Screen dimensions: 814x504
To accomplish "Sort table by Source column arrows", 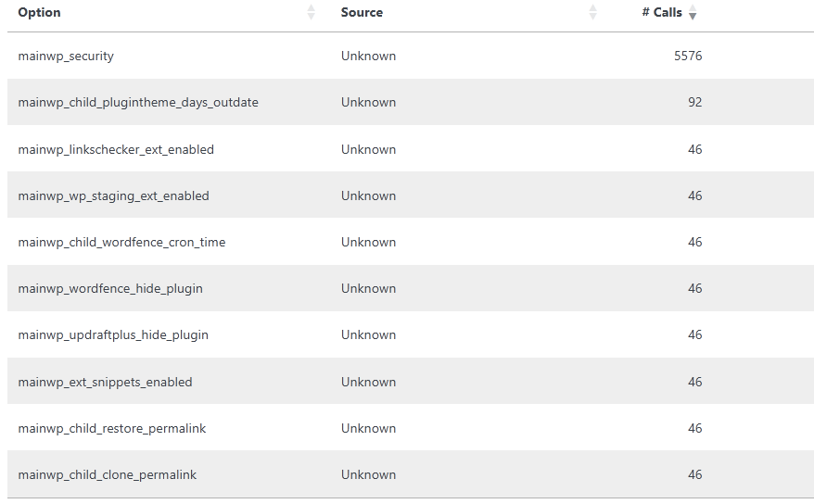I will click(592, 12).
